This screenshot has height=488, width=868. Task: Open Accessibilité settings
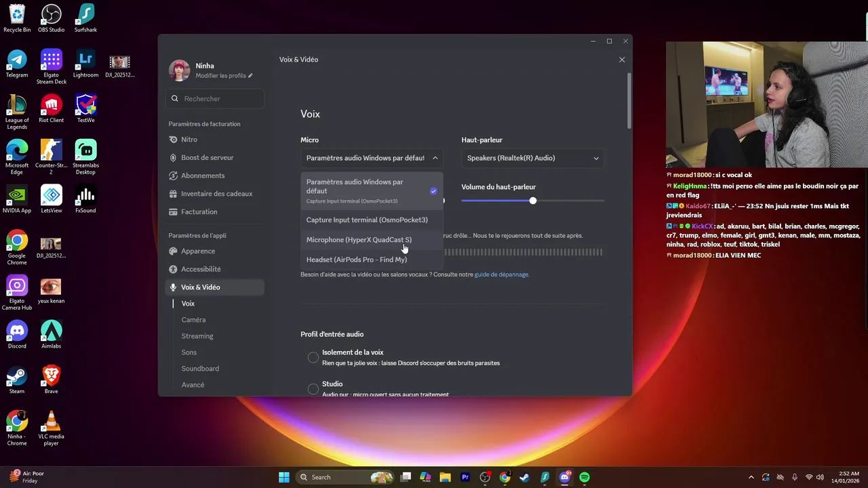point(215,269)
